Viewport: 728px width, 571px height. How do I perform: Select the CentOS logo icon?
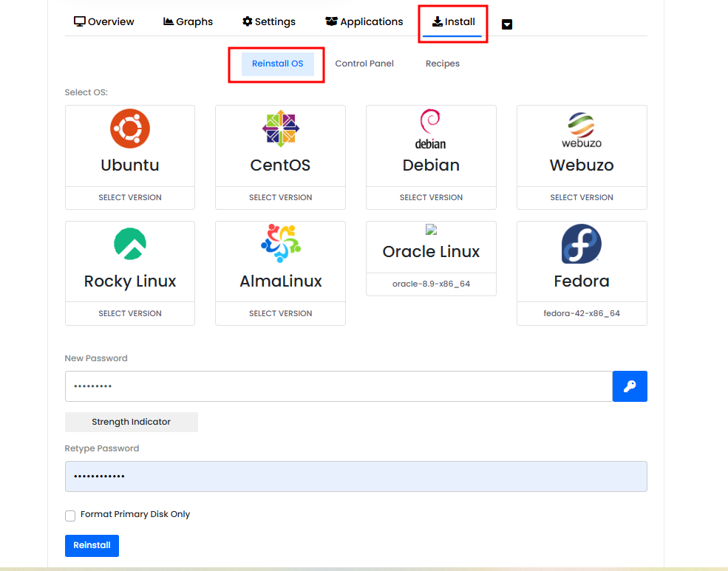point(280,129)
